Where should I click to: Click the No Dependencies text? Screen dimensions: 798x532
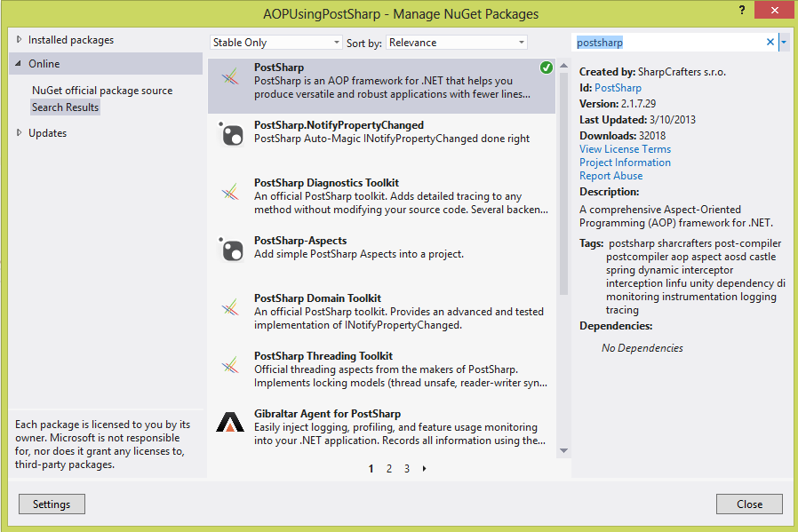coord(642,348)
